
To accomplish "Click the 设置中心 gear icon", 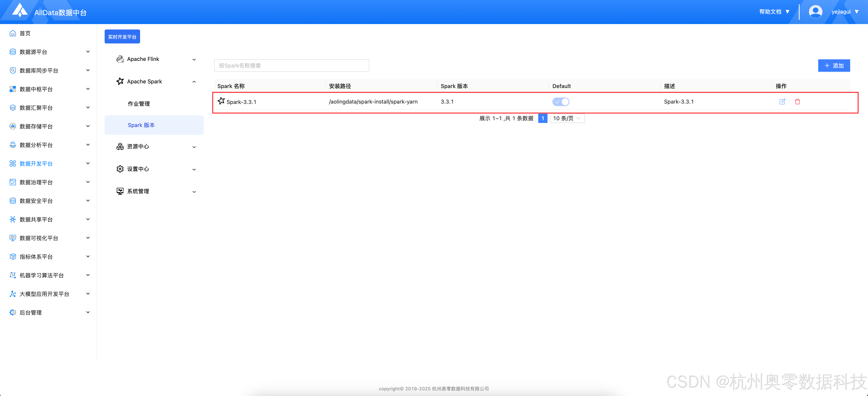I will tap(120, 169).
